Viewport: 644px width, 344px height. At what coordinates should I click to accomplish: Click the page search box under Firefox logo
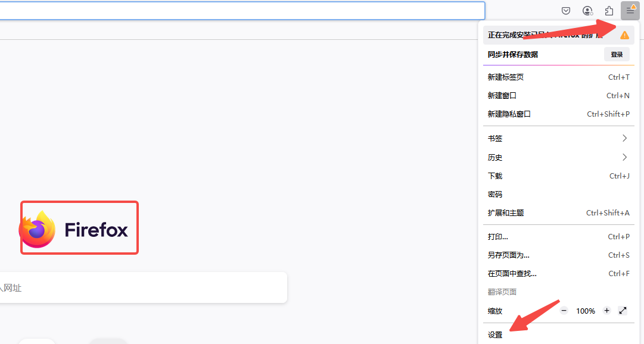(x=143, y=288)
